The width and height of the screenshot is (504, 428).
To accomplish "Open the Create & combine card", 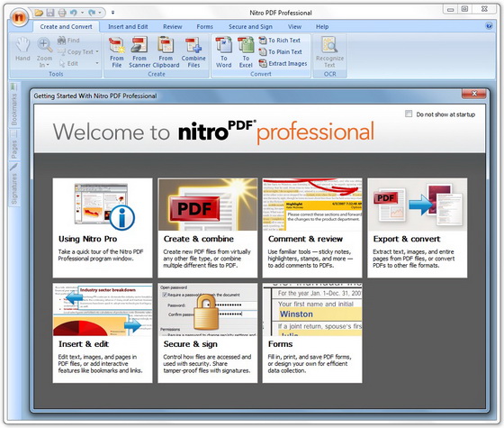I will pyautogui.click(x=208, y=228).
